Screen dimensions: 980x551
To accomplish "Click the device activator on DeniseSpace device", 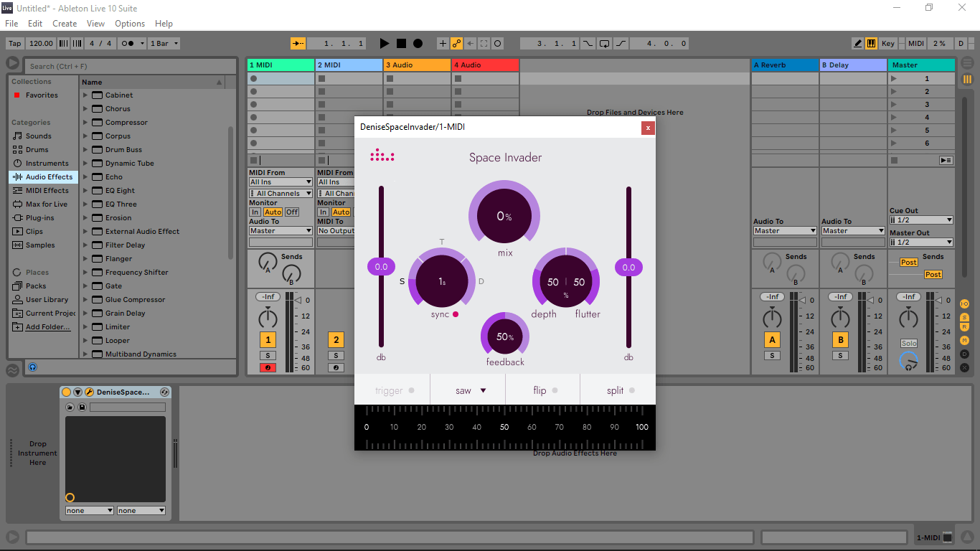I will pyautogui.click(x=67, y=392).
